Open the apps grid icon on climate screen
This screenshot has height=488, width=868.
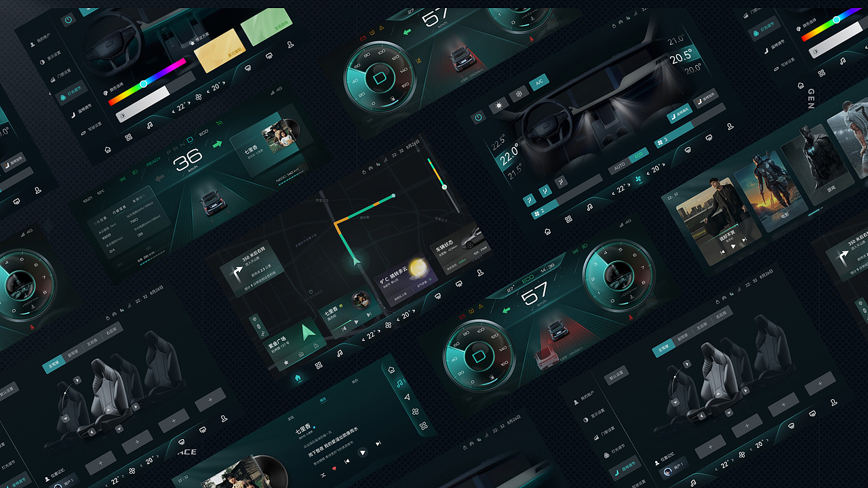568,219
